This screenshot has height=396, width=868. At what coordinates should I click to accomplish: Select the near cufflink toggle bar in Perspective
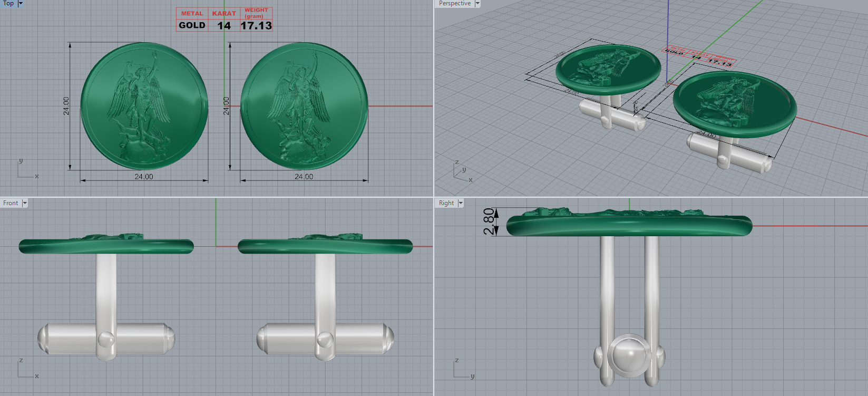tap(730, 152)
